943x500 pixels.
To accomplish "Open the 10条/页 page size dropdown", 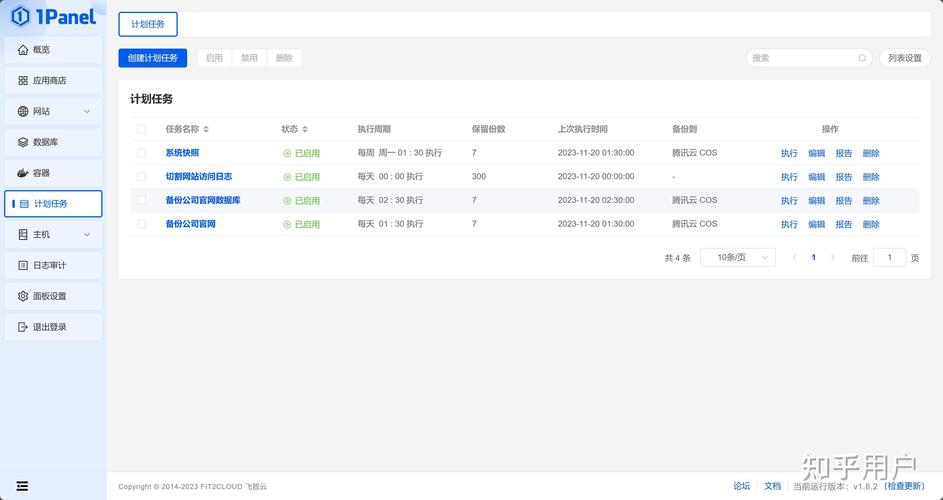I will pyautogui.click(x=738, y=258).
